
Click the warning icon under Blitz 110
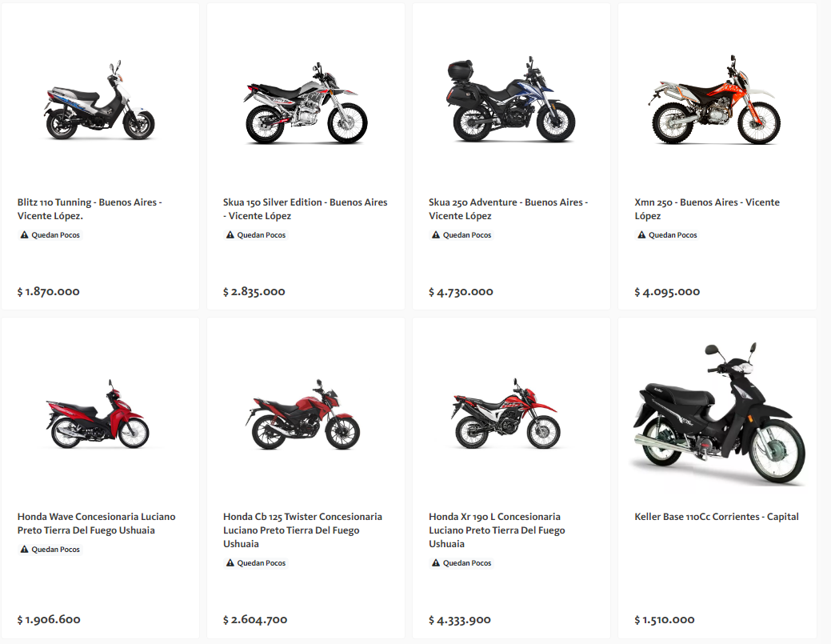[25, 235]
